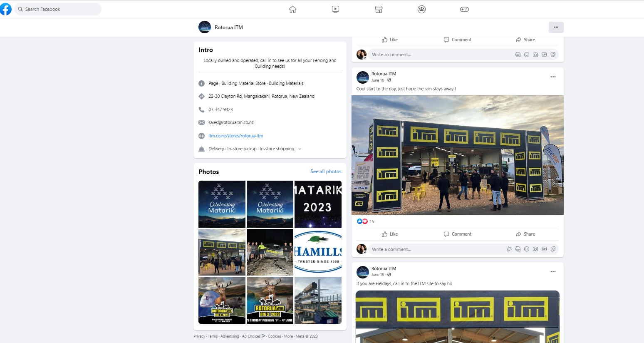Open the Watch video icon

click(x=336, y=9)
